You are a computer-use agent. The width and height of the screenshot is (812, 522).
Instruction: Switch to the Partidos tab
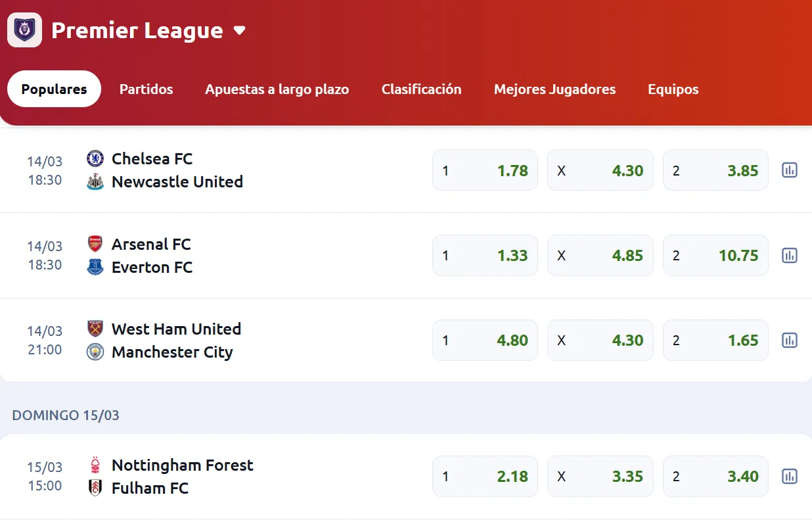146,89
